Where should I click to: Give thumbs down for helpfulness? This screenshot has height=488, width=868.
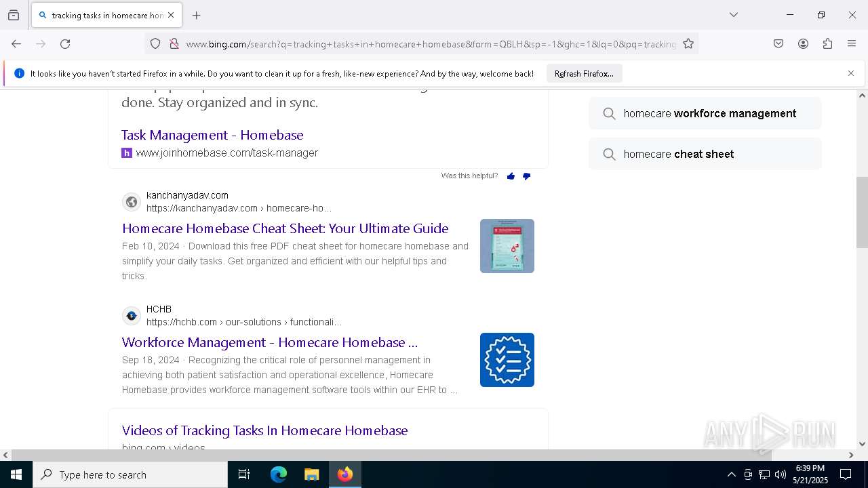point(526,176)
